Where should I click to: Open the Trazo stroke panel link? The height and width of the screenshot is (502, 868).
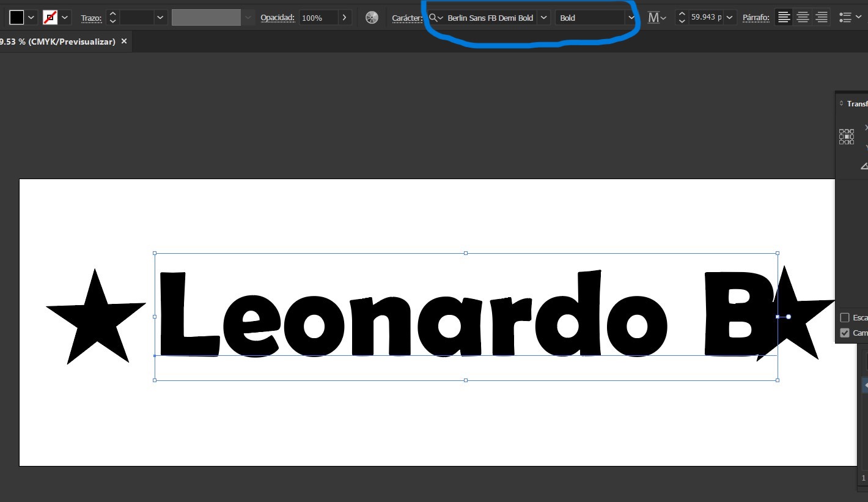tap(91, 18)
